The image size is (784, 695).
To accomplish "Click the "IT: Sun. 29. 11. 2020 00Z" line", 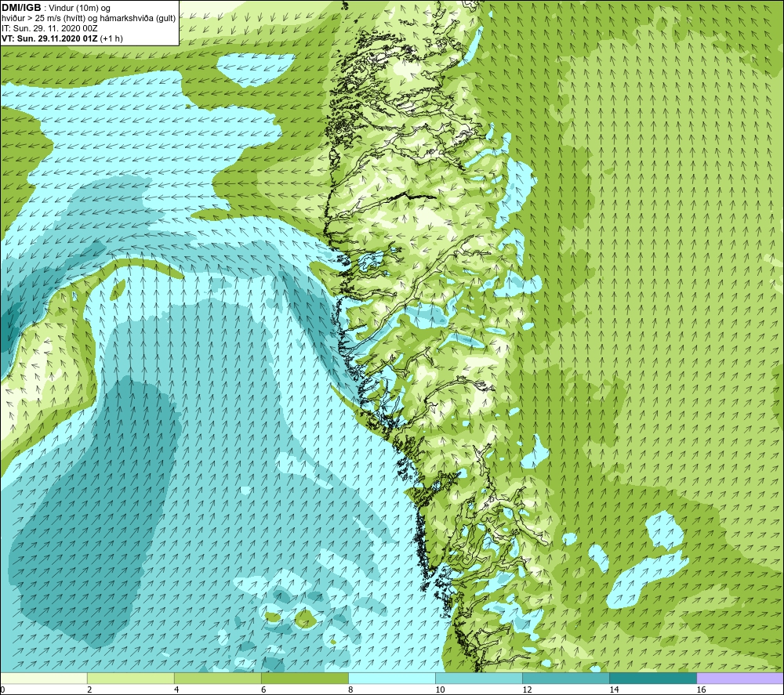I will (50, 28).
